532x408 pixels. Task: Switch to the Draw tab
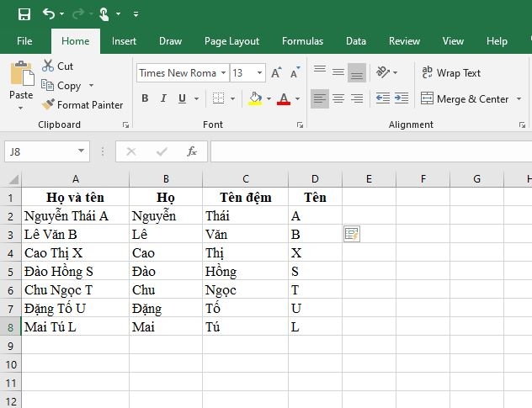[170, 41]
